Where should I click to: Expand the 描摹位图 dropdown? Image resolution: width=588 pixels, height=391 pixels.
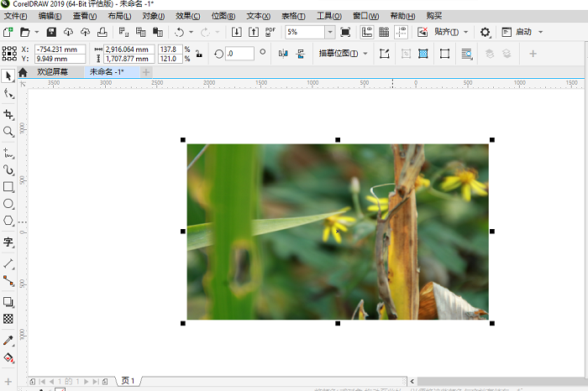(344, 54)
